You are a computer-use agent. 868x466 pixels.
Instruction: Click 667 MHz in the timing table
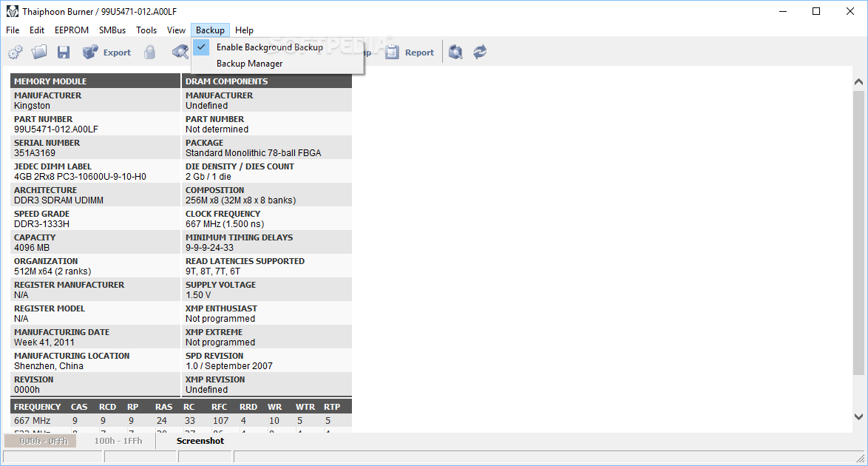coord(32,421)
